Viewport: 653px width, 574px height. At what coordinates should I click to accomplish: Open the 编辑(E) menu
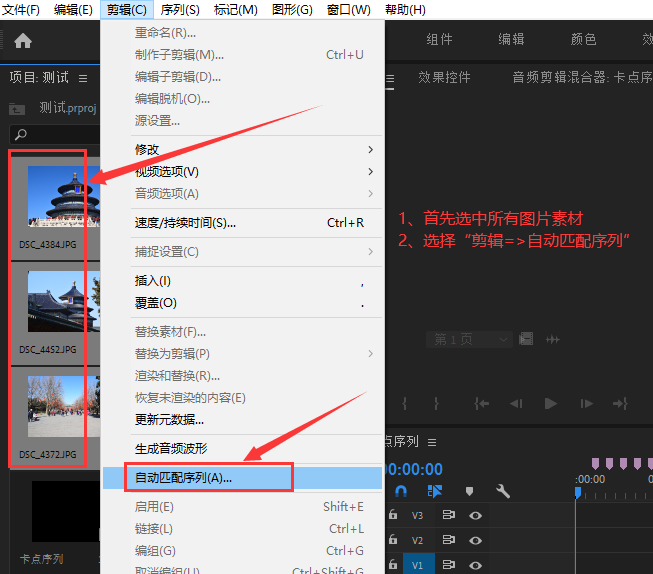73,10
